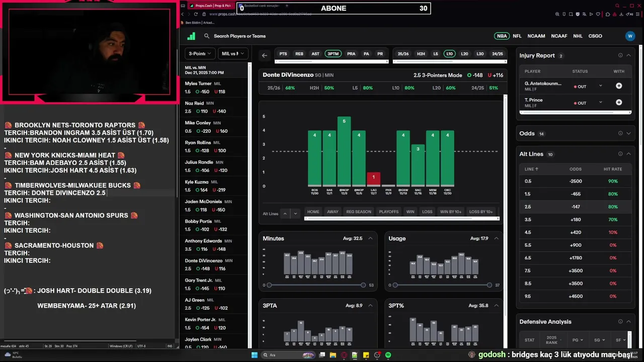Select the PTS stat filter

tap(283, 54)
